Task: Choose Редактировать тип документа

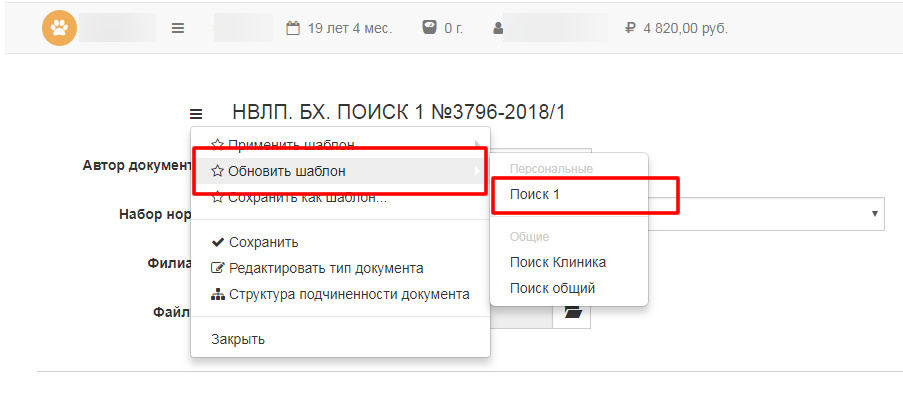Action: (340, 268)
